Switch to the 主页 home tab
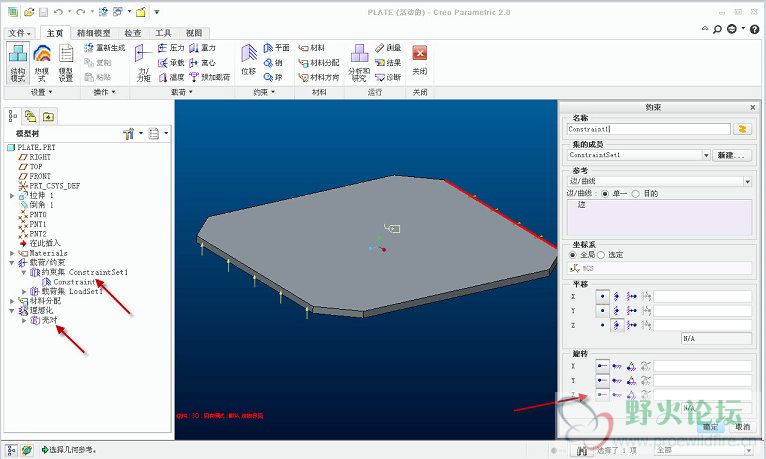This screenshot has height=459, width=766. (x=55, y=33)
